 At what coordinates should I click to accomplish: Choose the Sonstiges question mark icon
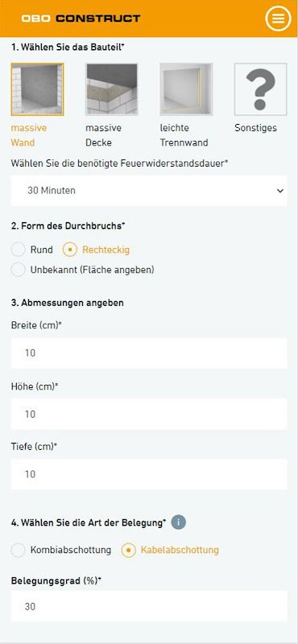[261, 89]
